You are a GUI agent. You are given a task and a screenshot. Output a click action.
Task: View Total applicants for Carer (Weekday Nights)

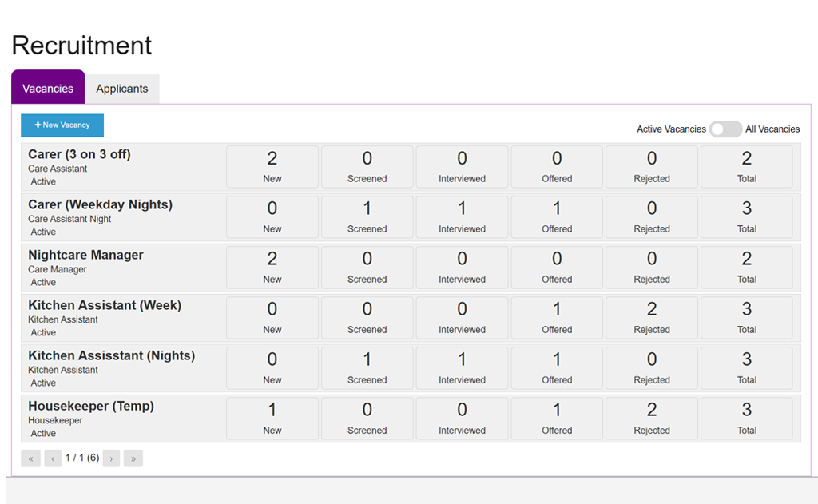tap(747, 217)
